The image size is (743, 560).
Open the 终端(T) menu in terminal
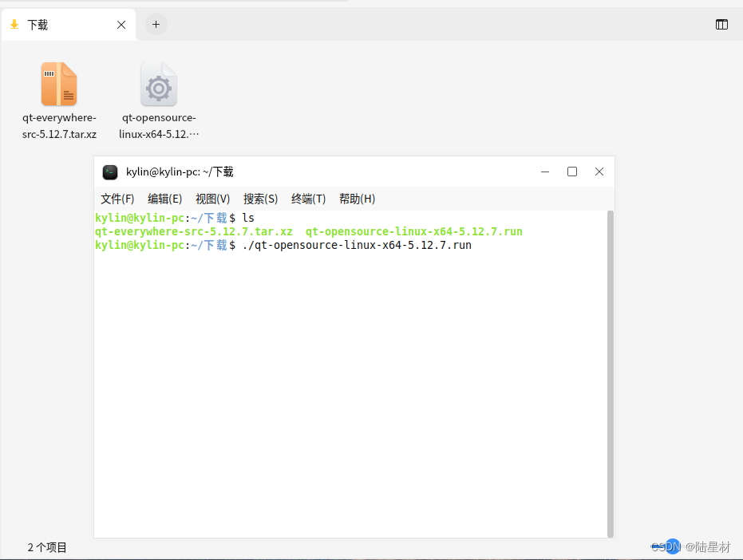click(309, 199)
